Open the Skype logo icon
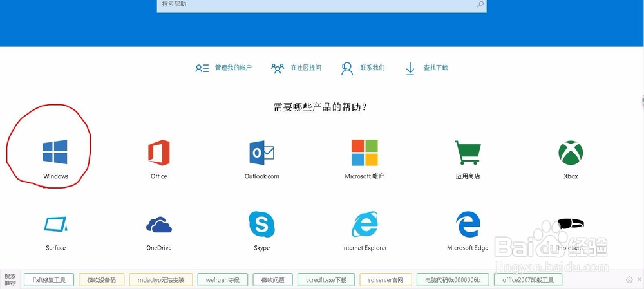 261,224
